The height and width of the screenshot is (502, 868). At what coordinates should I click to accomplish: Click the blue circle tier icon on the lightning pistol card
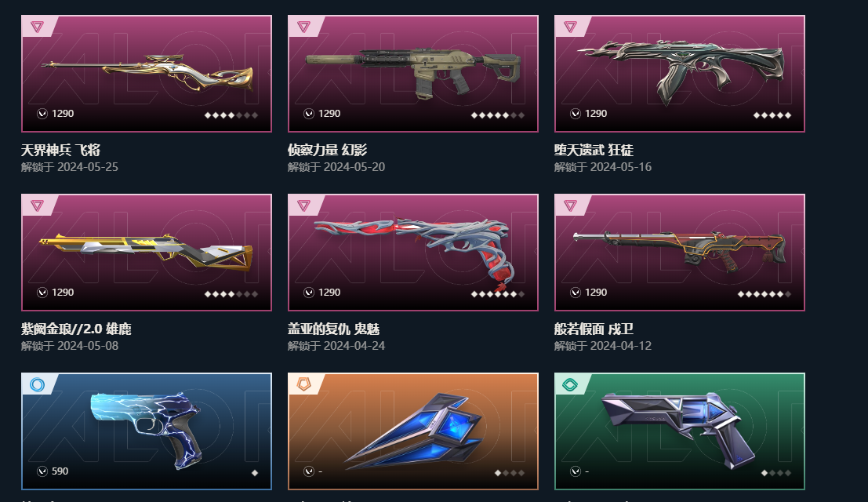tap(37, 384)
